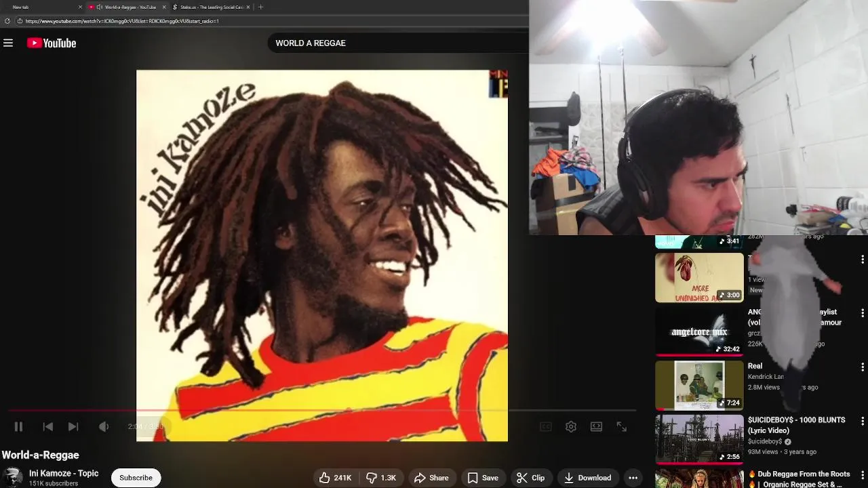Click the 151K subscribers text
The height and width of the screenshot is (488, 868).
(54, 484)
